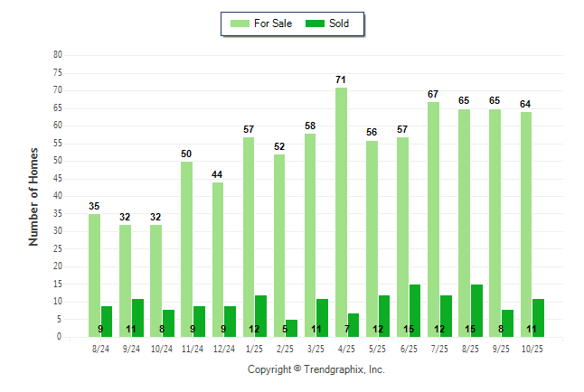Click the 1/25 Sold bar showing 12
584x392 pixels.
(260, 316)
